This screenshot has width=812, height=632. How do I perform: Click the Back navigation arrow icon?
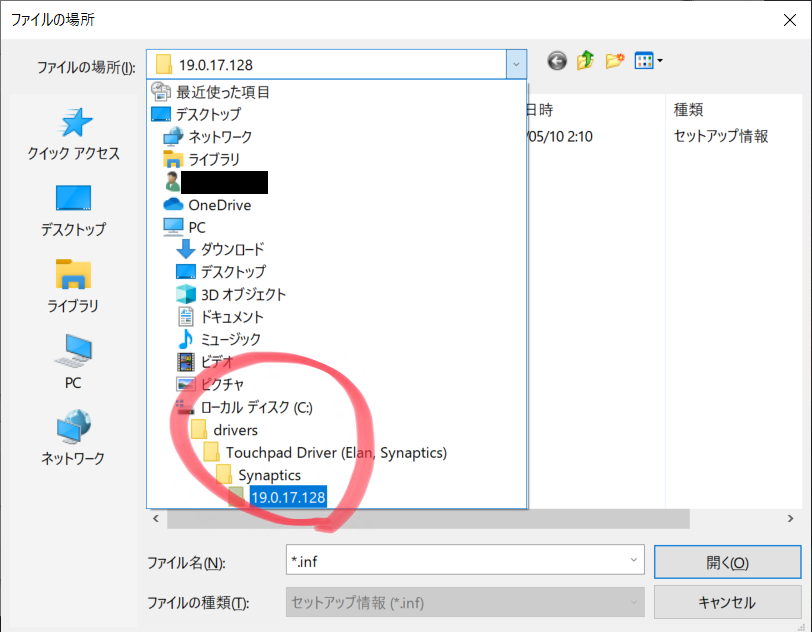(x=557, y=62)
